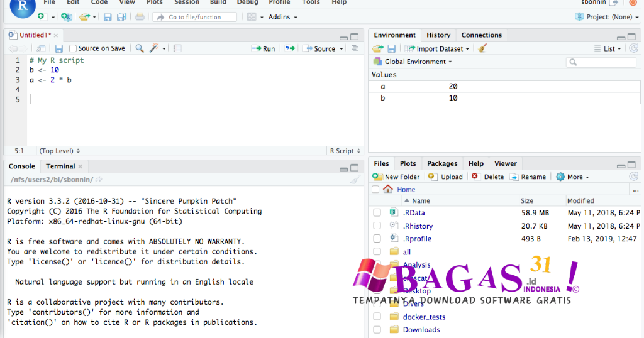Toggle Source on Save checkbox
Screen dimensions: 644x338
tap(73, 48)
